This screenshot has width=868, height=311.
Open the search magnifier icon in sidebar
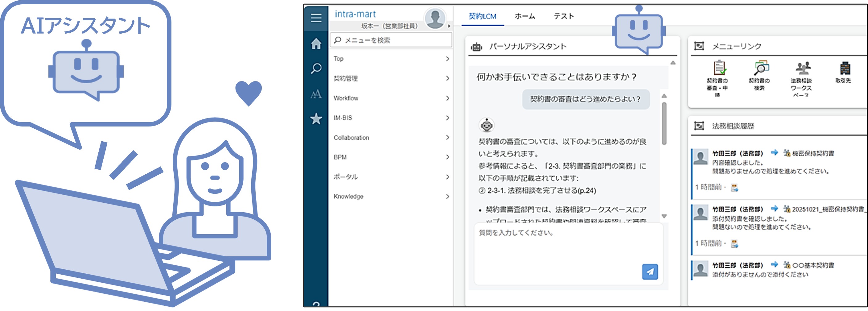[x=316, y=69]
